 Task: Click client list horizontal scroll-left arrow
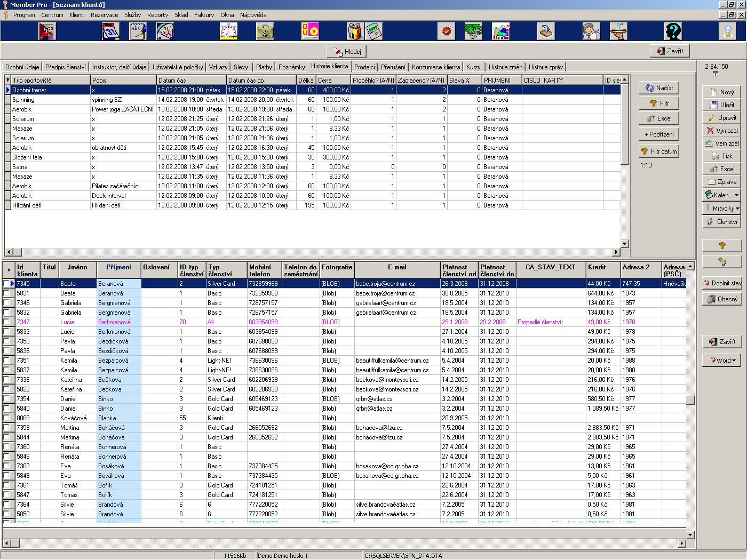(x=7, y=543)
